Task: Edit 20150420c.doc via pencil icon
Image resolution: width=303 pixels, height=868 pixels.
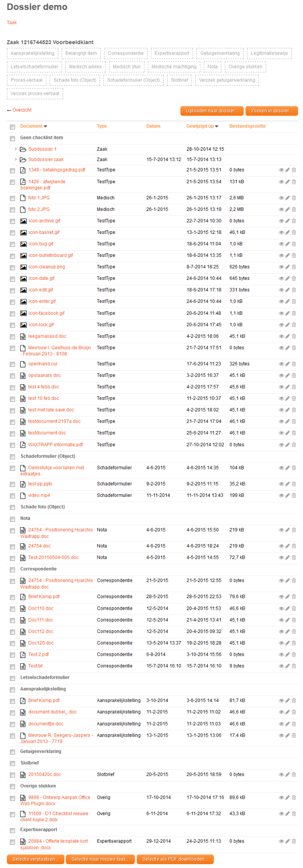Action: tap(287, 775)
